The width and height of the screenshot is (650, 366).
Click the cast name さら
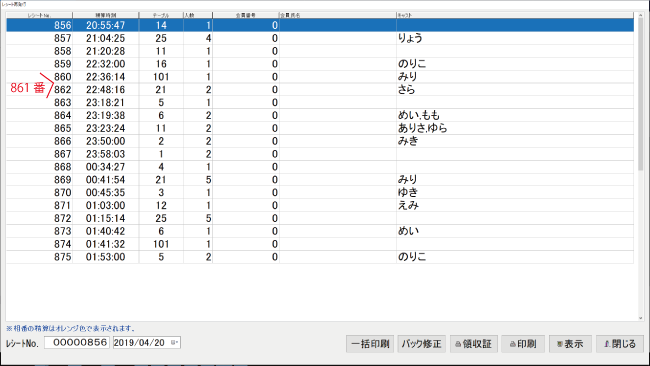(407, 90)
